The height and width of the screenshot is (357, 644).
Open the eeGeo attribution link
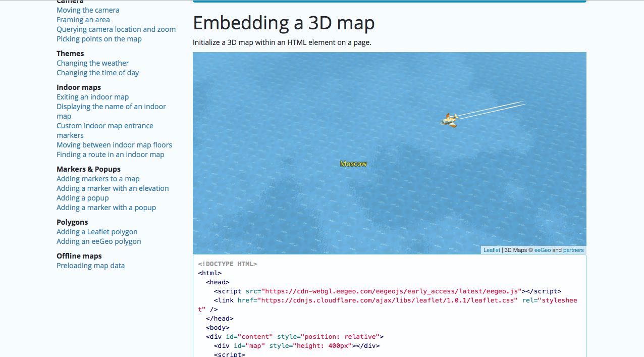543,250
